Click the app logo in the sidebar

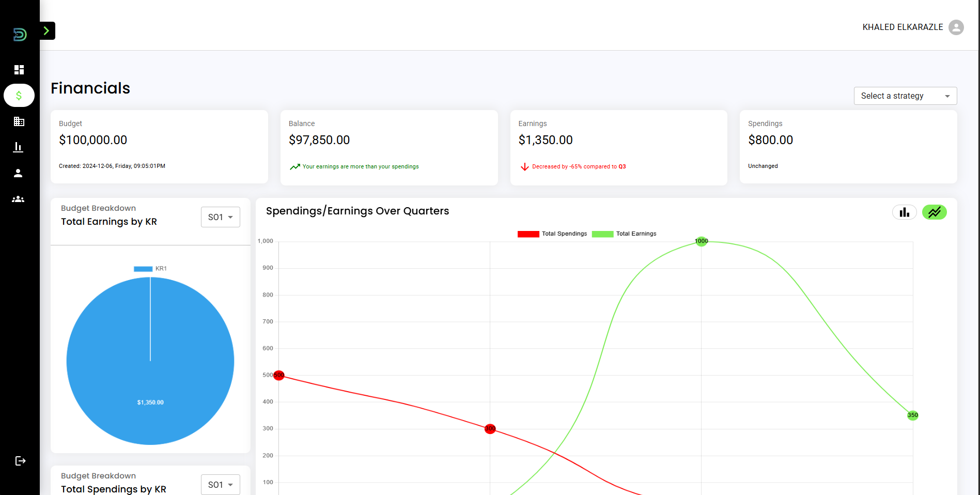tap(20, 35)
